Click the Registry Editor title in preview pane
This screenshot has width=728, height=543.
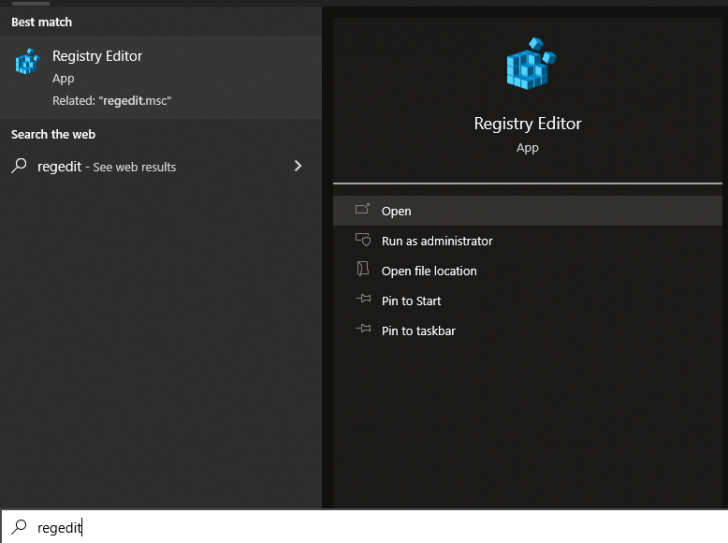[527, 124]
